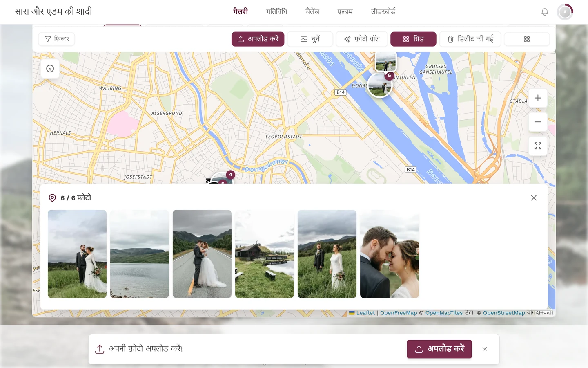Click the map cluster marker with badge 6
The width and height of the screenshot is (588, 368).
click(x=380, y=85)
